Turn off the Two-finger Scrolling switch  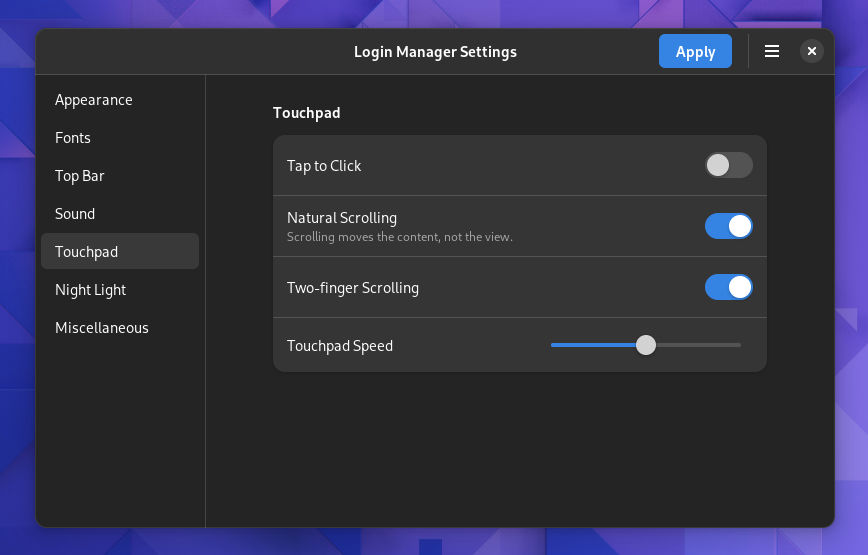[728, 288]
